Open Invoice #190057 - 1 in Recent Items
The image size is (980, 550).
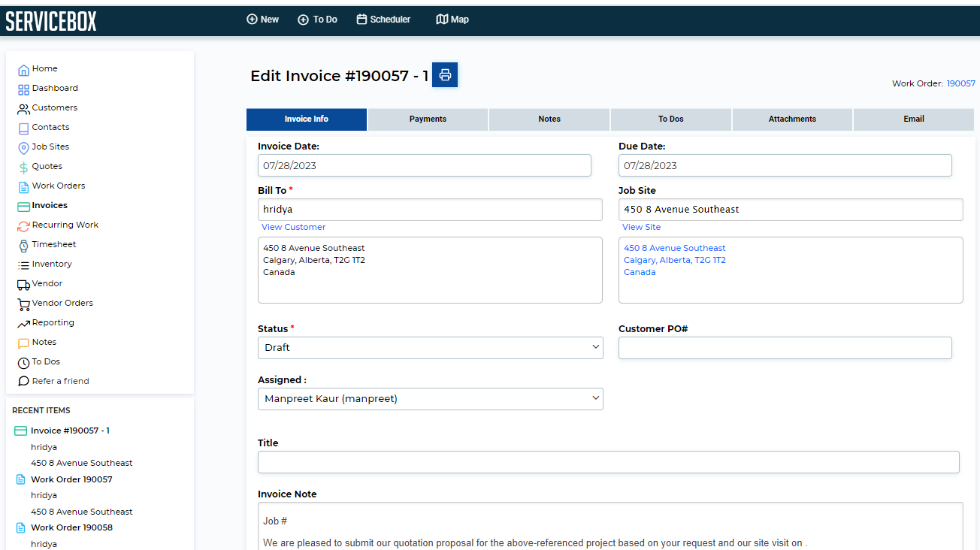pyautogui.click(x=70, y=431)
